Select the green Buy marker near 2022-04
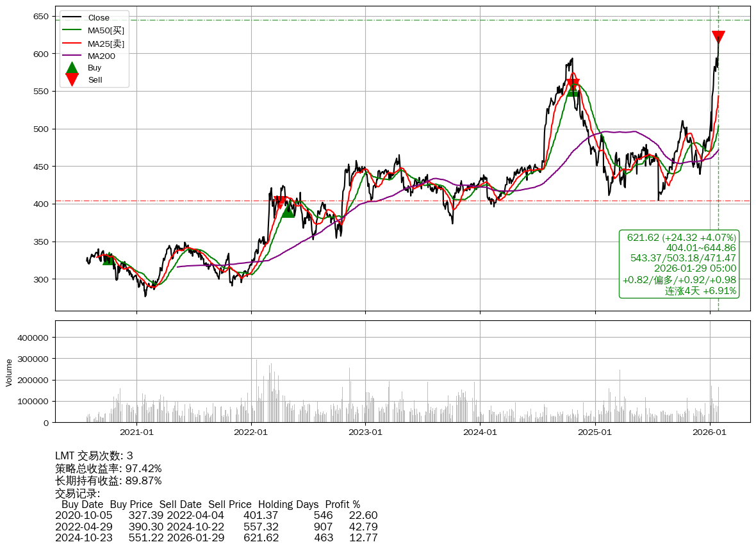The image size is (756, 549). click(288, 211)
